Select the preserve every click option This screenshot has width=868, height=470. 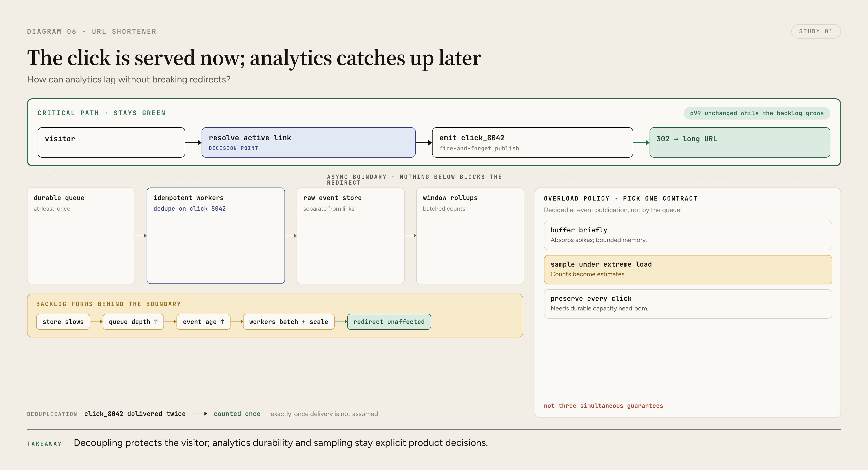688,304
